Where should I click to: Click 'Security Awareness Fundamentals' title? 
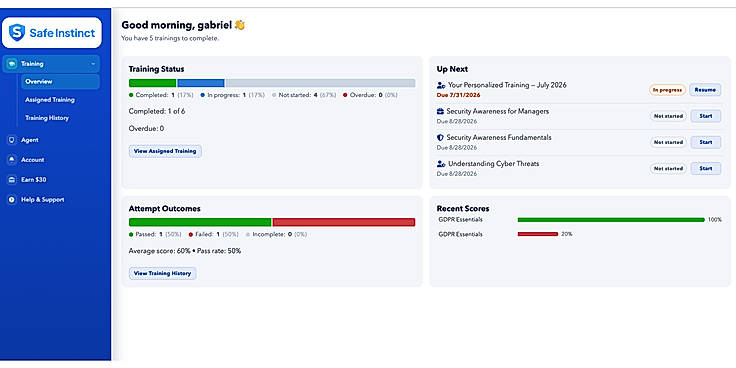[499, 138]
